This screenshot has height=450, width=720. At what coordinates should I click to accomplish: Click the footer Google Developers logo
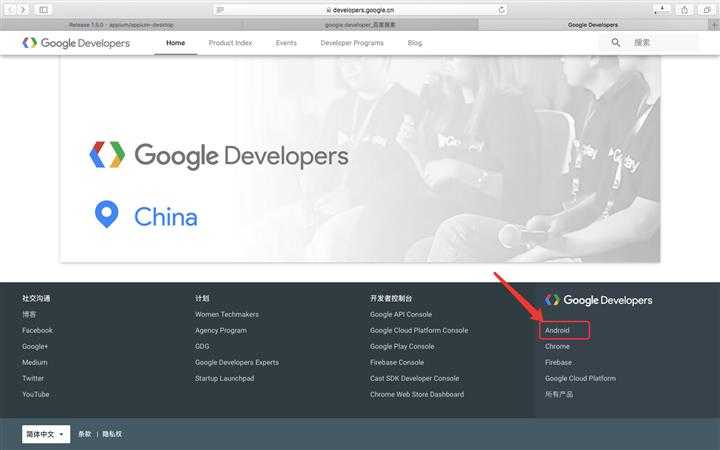[598, 300]
